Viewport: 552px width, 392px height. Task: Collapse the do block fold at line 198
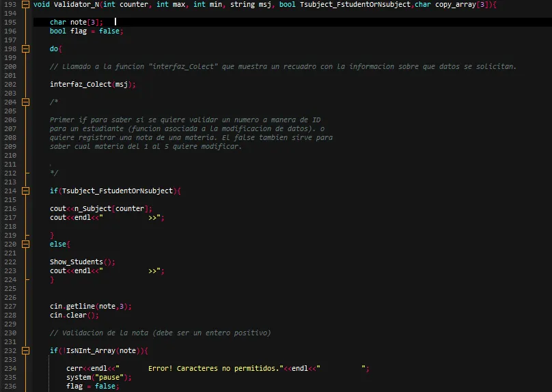[x=25, y=49]
